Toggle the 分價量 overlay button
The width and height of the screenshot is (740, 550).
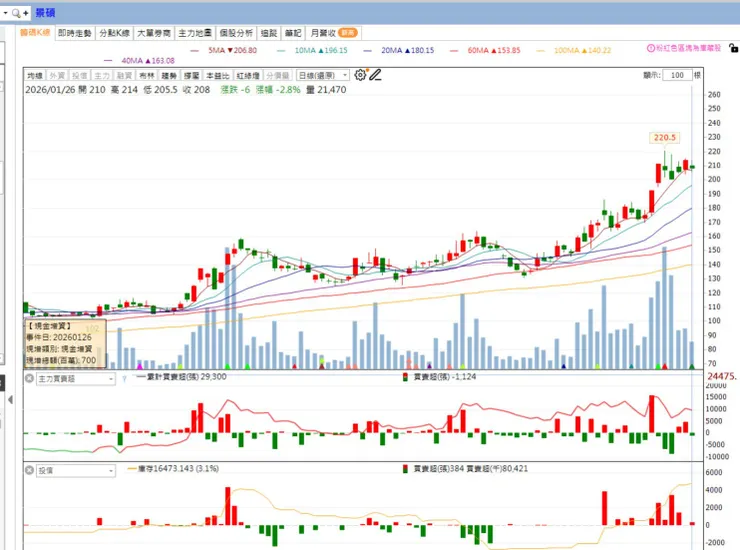click(x=278, y=76)
